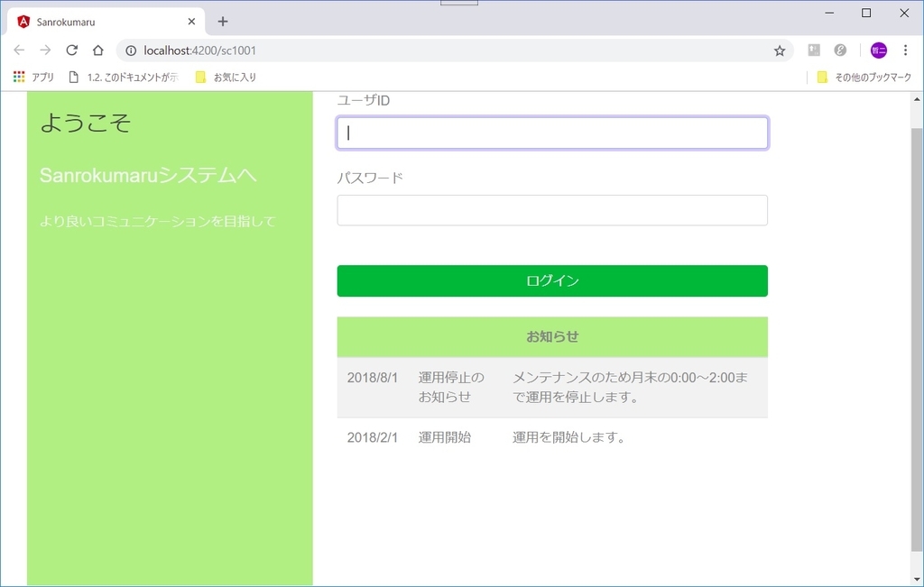This screenshot has height=587, width=924.
Task: Click the gray upload extension icon
Action: [x=813, y=50]
